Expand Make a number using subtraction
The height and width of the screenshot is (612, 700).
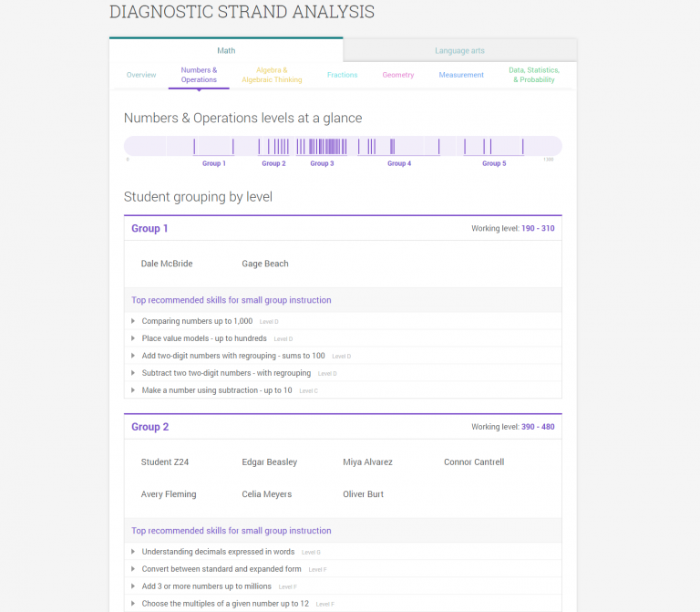217,390
